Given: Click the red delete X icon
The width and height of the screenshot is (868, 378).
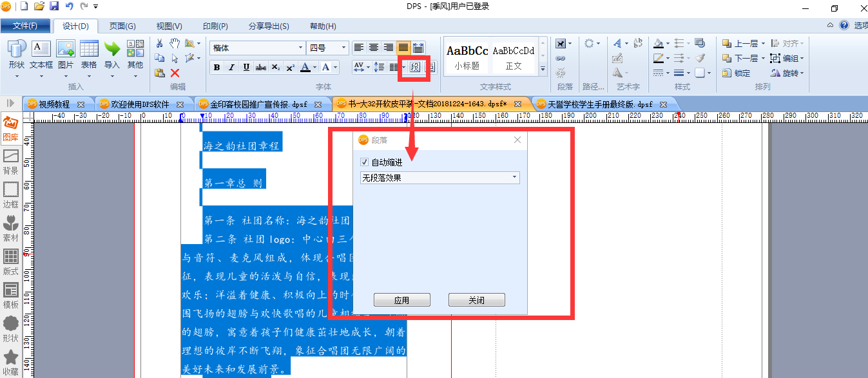Looking at the screenshot, I should 175,73.
